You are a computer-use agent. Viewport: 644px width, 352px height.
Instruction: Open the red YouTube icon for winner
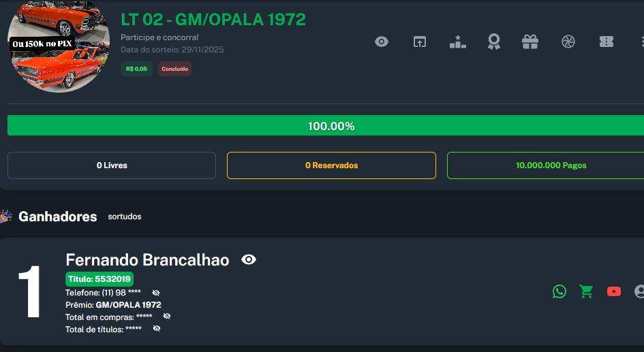coord(614,291)
